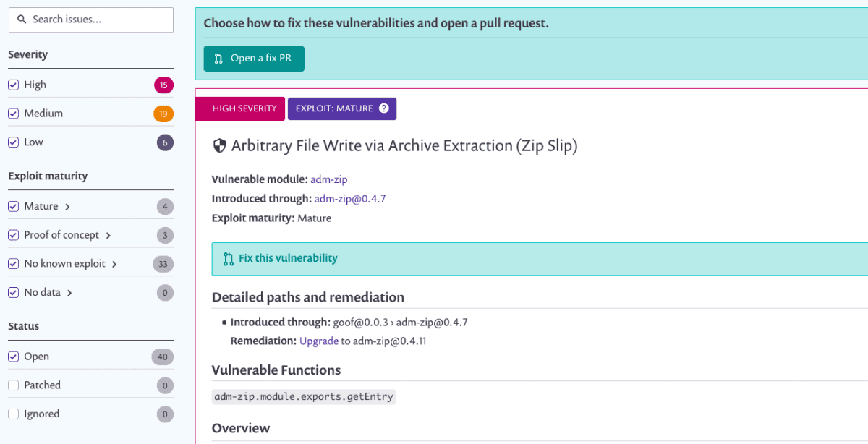Click the goof@0.0.3 › adm-zip@0.4.7 path text
Viewport: 868px width, 444px height.
click(x=400, y=323)
